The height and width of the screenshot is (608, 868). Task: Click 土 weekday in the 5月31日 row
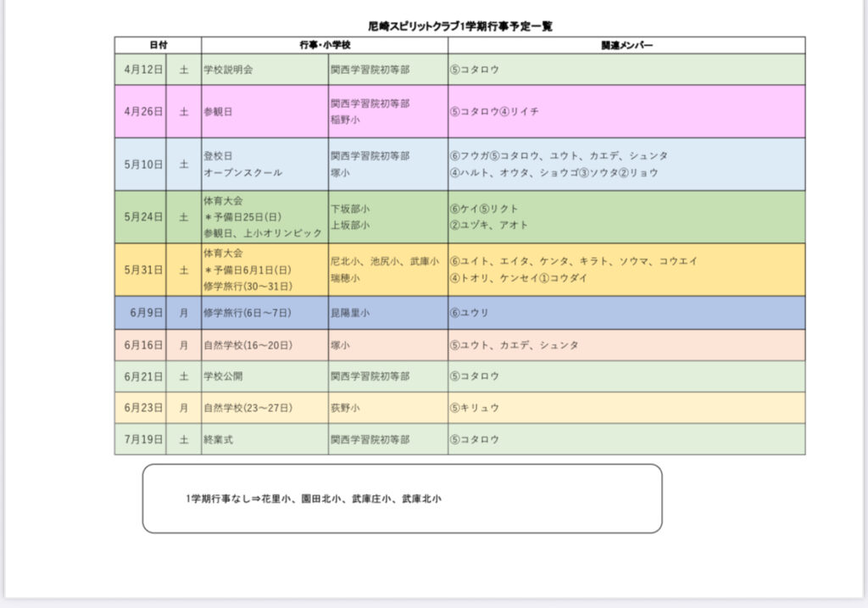tap(184, 271)
